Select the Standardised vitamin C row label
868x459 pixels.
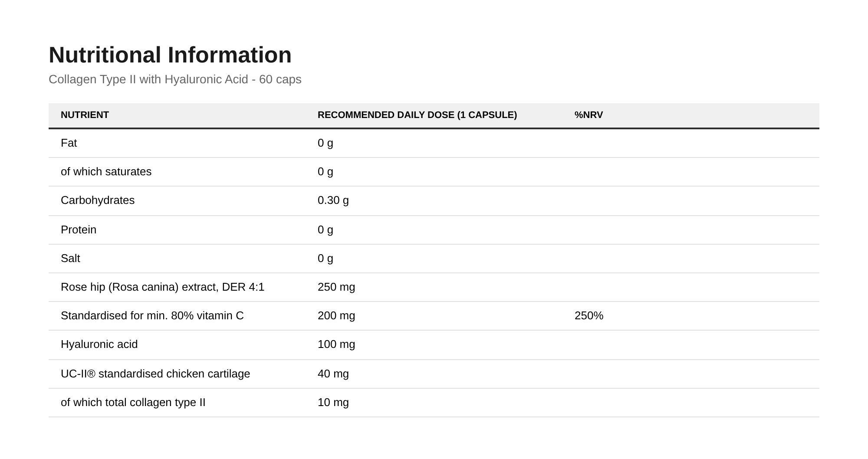pyautogui.click(x=152, y=316)
